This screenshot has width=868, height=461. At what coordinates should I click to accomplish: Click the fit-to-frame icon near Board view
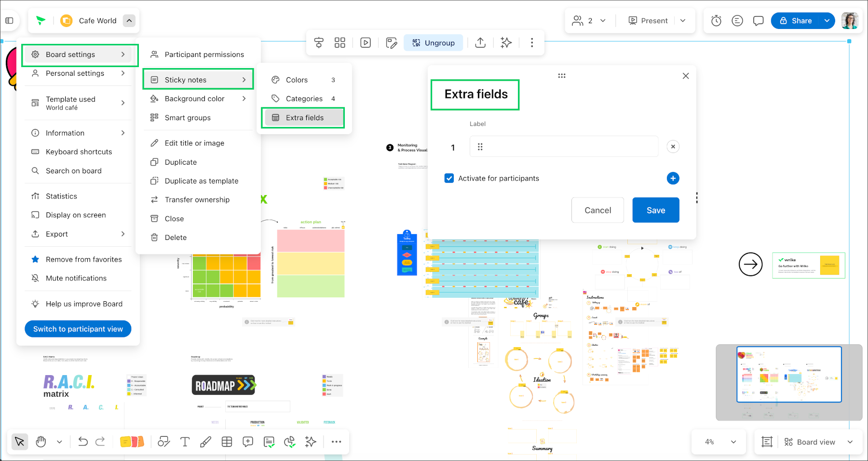(x=767, y=442)
